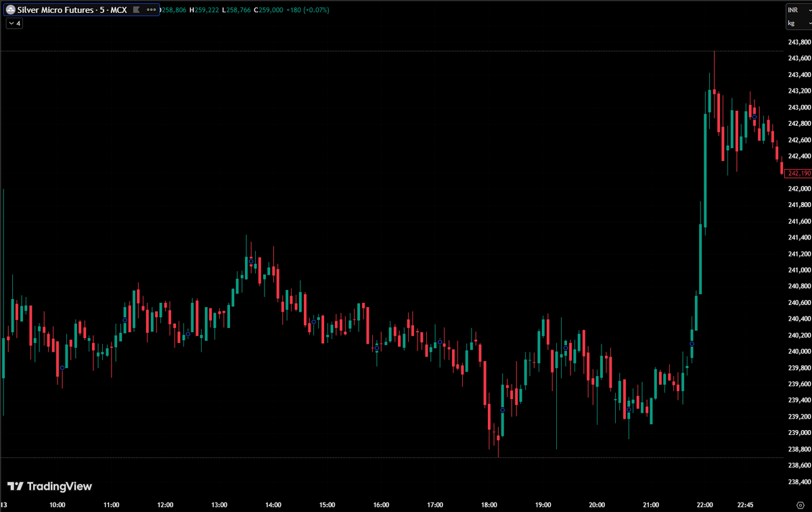Image resolution: width=812 pixels, height=512 pixels.
Task: Click the 18:00 label on the time axis
Action: (489, 505)
